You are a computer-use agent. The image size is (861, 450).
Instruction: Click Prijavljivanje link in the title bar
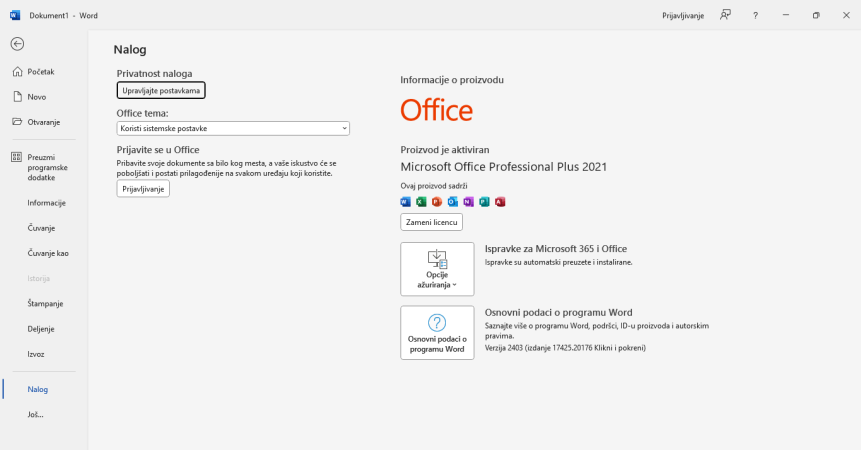[683, 15]
